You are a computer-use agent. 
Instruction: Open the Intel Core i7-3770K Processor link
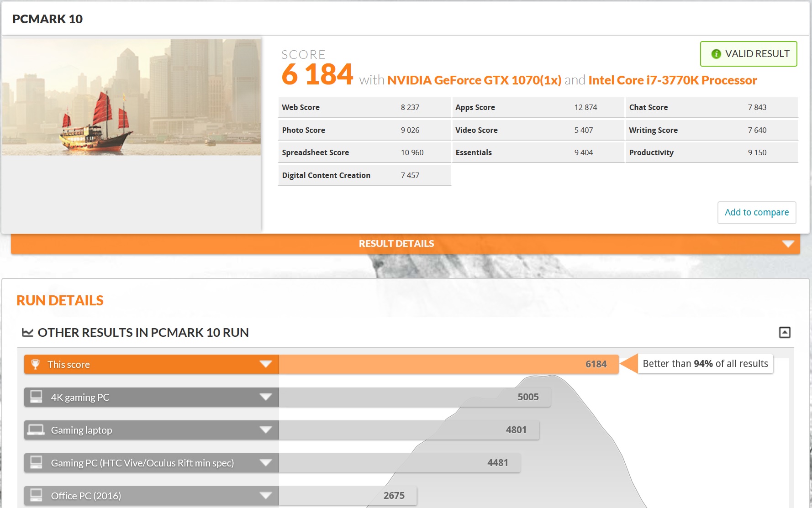[x=673, y=80]
